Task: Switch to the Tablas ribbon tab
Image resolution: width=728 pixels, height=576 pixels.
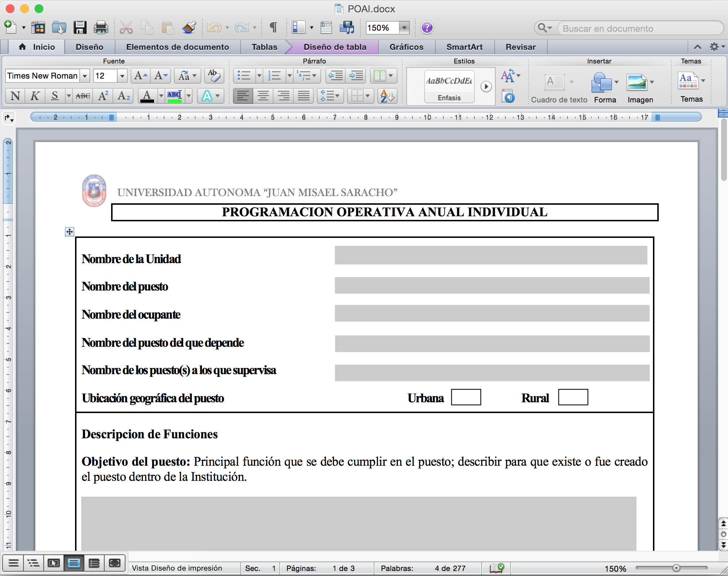Action: (x=264, y=47)
